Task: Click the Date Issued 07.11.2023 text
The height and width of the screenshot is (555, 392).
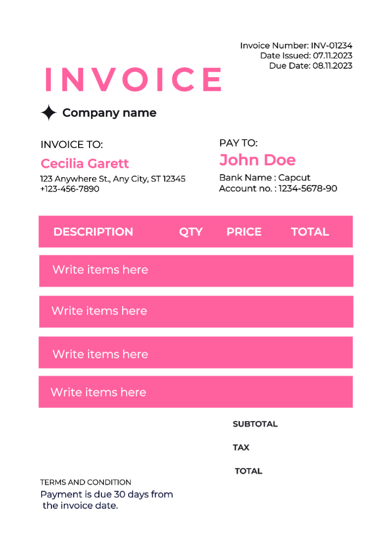Action: coord(306,55)
